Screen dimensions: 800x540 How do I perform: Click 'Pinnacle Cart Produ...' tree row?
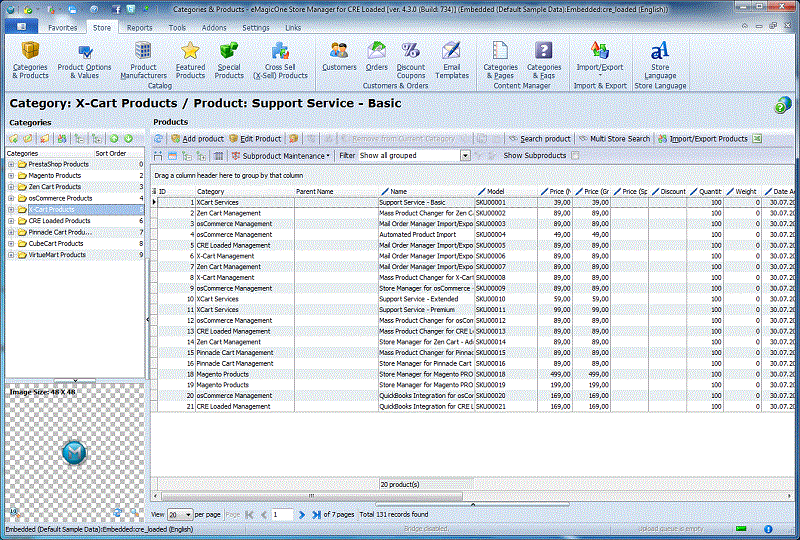[74, 232]
